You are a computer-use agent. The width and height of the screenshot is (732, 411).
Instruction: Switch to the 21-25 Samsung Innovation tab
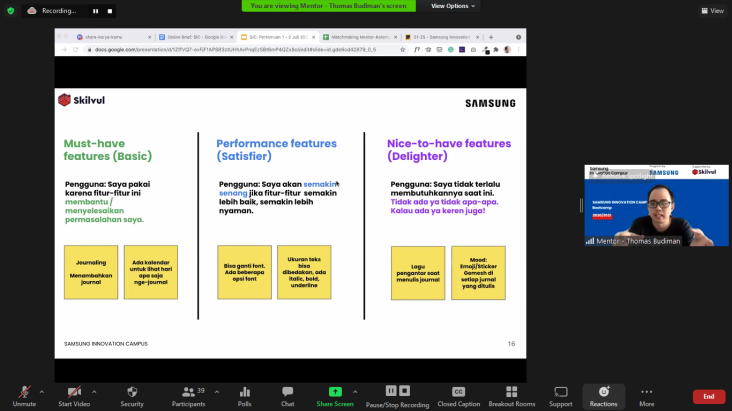coord(440,37)
